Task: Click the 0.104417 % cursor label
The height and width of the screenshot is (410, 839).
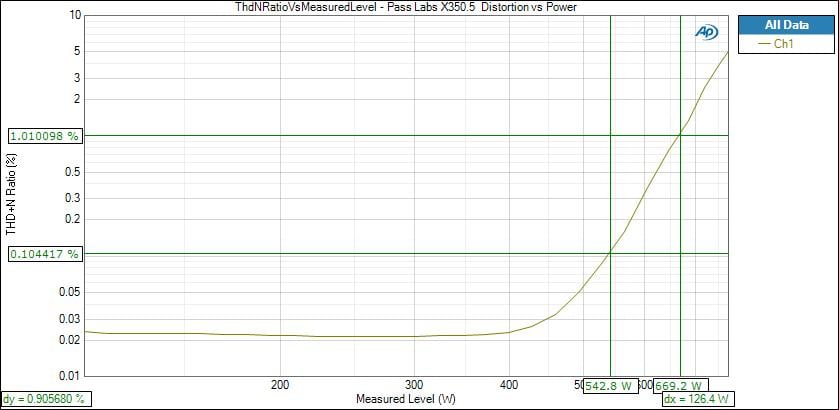Action: [44, 255]
